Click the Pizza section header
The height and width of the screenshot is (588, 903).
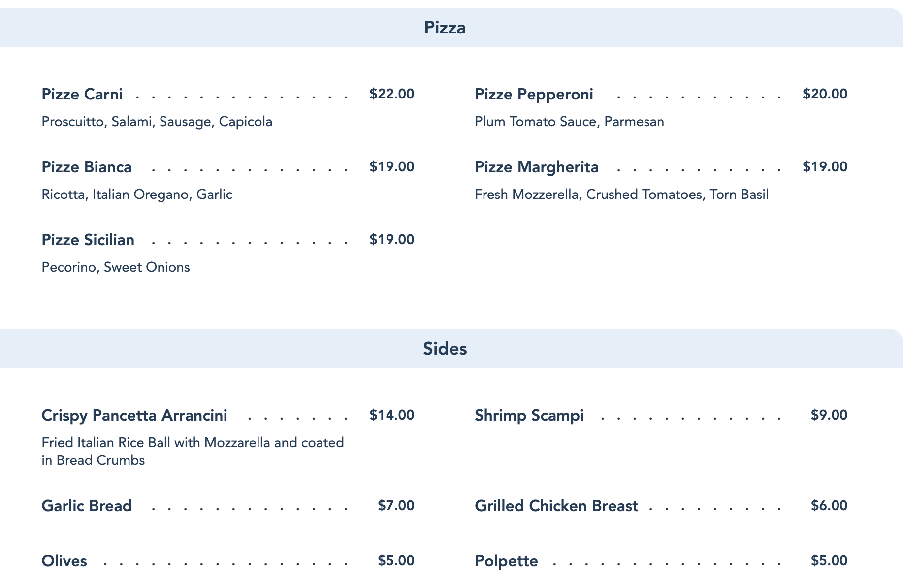pos(445,28)
